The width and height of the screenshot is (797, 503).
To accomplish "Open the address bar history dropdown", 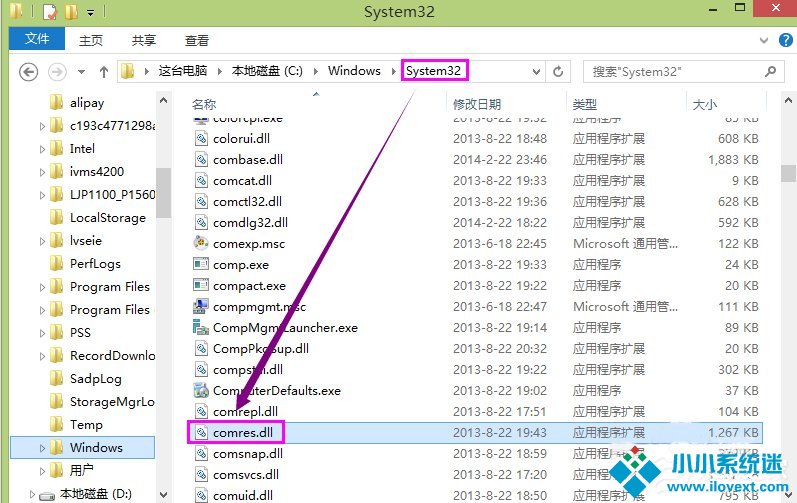I will coord(536,72).
